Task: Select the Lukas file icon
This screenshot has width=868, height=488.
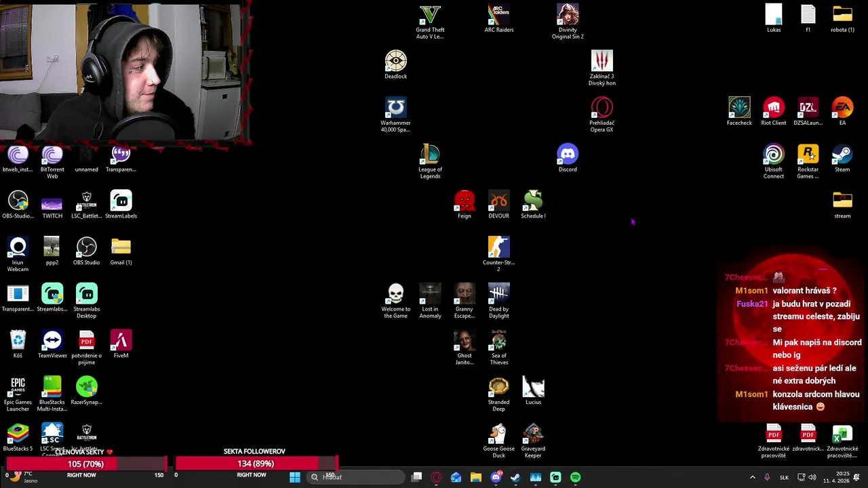Action: 774,19
